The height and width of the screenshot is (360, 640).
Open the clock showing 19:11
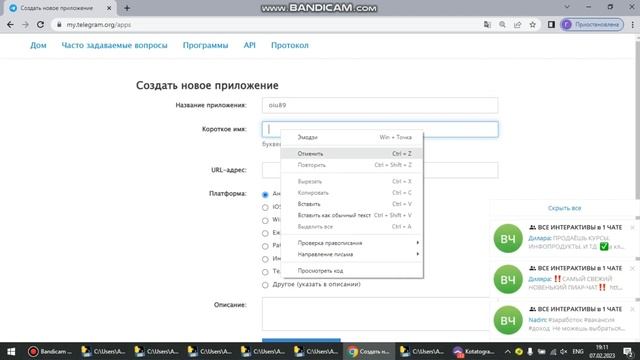pos(602,351)
